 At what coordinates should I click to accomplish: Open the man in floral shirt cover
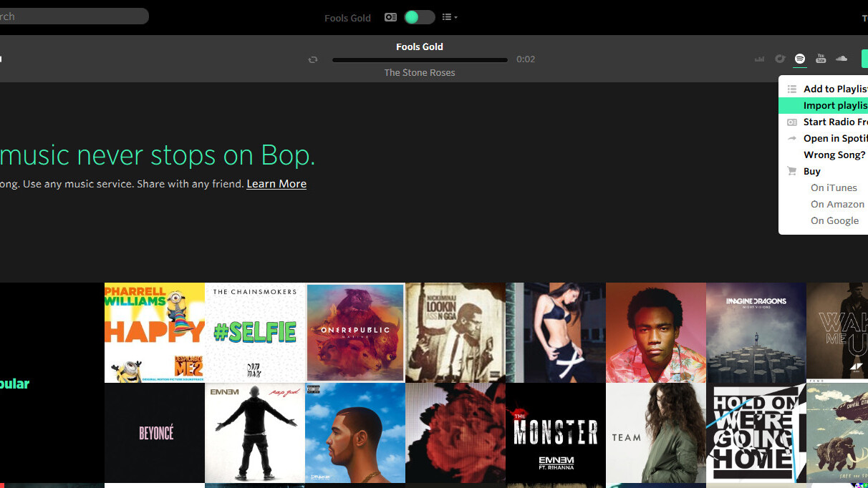(656, 333)
